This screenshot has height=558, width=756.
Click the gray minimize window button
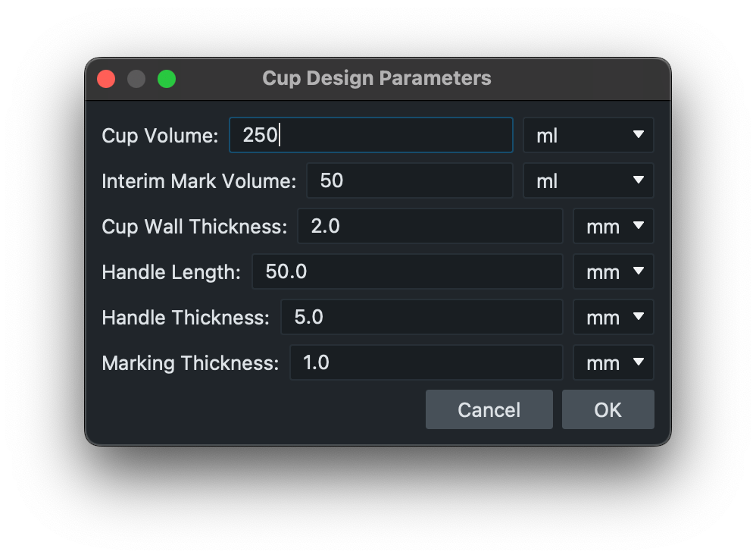point(136,79)
